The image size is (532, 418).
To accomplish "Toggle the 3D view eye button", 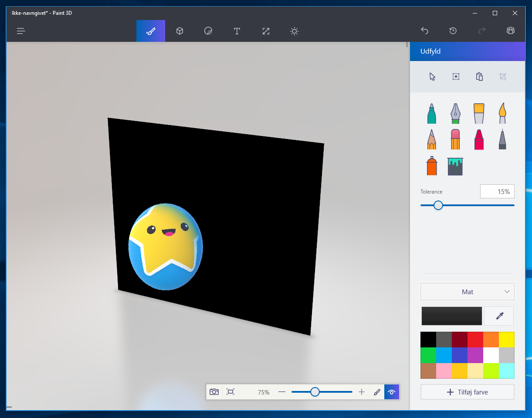I will tap(392, 392).
